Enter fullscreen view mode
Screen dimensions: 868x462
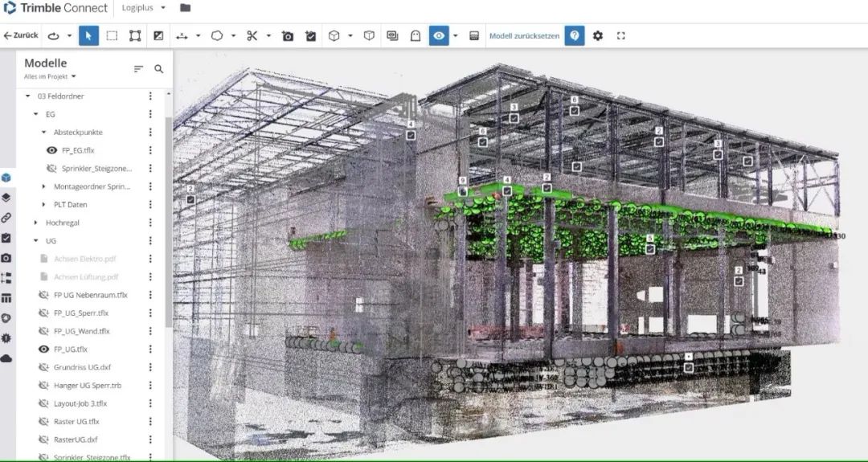(x=620, y=35)
